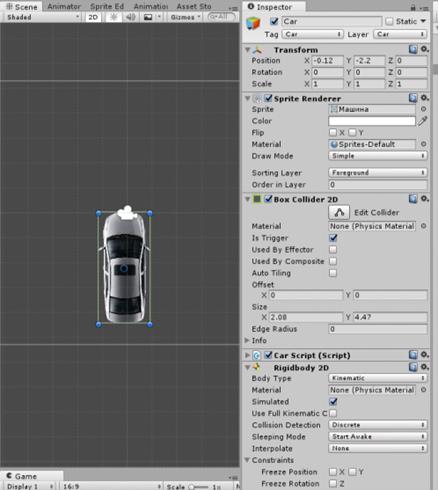This screenshot has height=490, width=438.
Task: Open Rigidbody 2D gear settings
Action: (424, 367)
